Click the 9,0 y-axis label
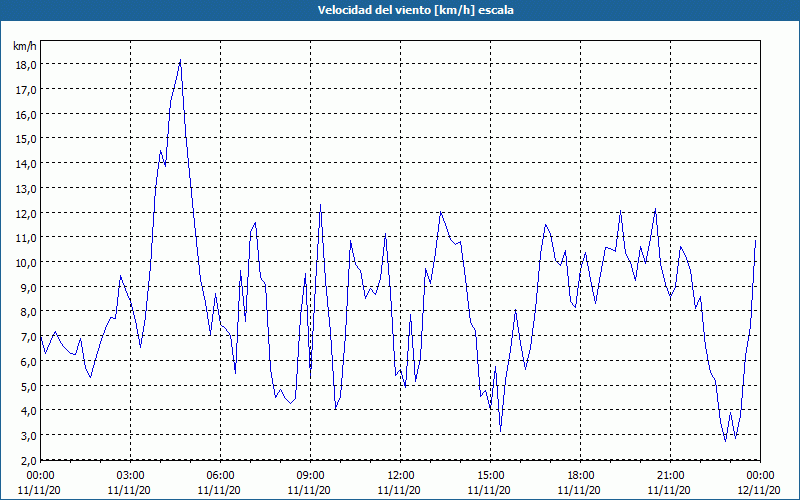 pyautogui.click(x=28, y=287)
